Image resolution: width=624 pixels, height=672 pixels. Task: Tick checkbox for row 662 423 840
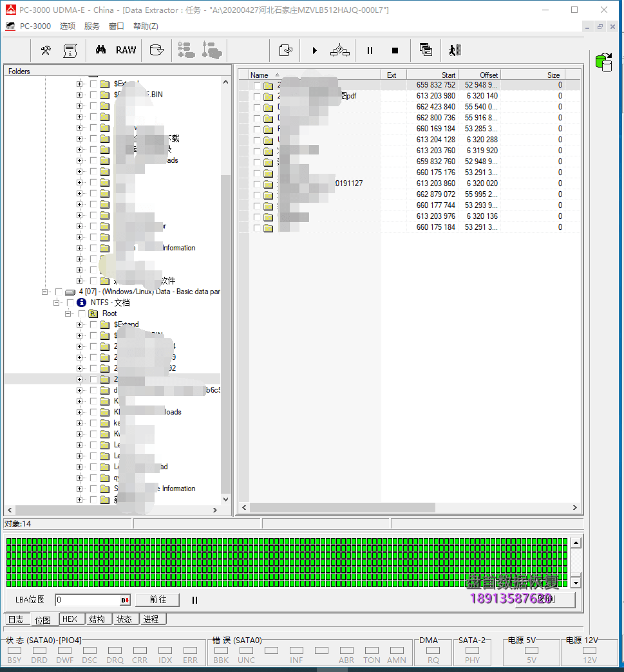pyautogui.click(x=257, y=107)
